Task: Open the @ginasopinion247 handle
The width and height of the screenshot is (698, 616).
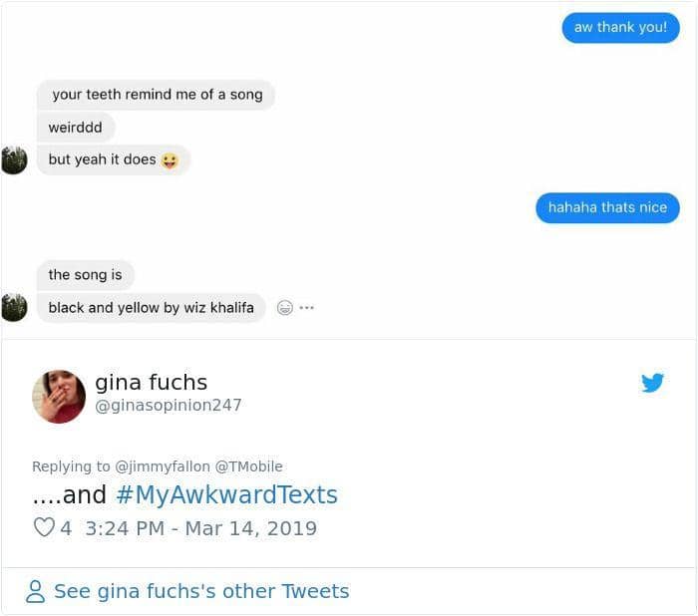Action: point(168,405)
